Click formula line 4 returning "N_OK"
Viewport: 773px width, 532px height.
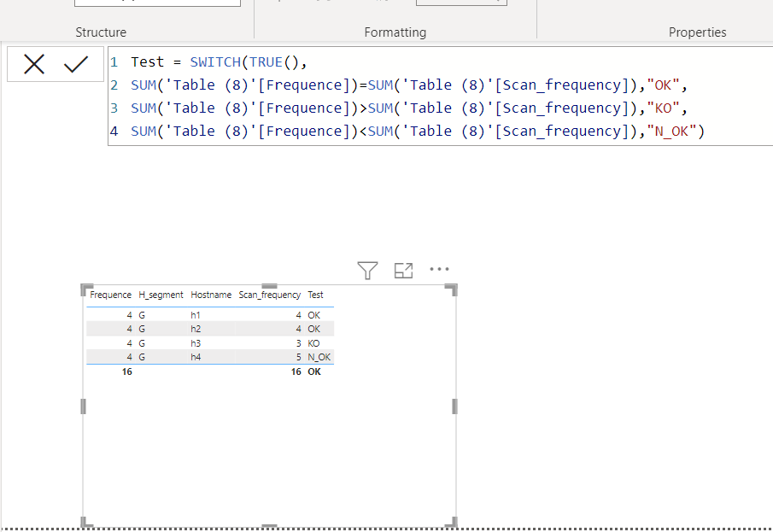coord(418,132)
